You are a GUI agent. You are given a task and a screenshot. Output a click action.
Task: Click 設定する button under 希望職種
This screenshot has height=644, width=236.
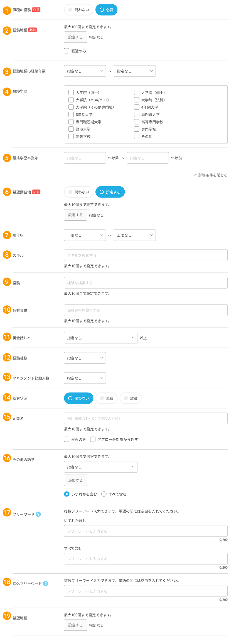75,625
